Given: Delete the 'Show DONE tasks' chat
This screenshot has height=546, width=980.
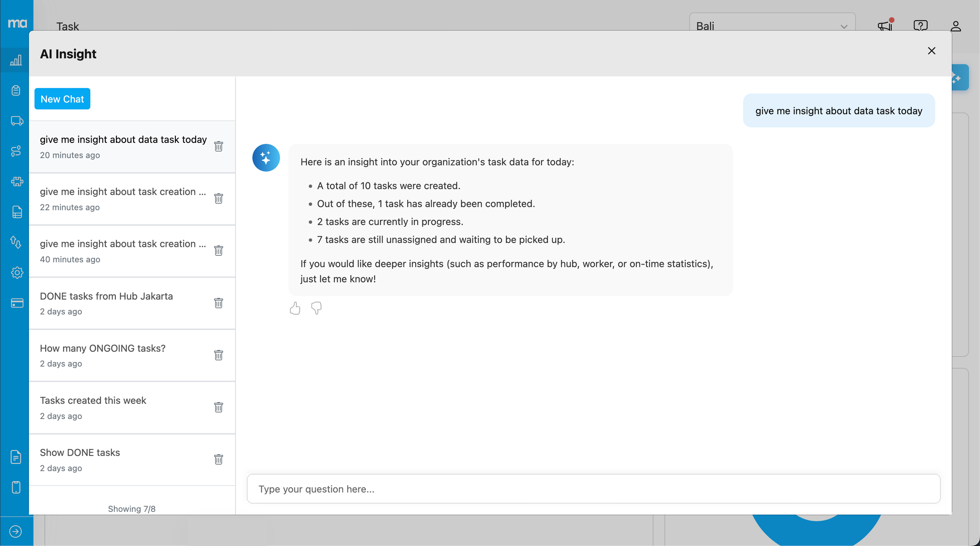Looking at the screenshot, I should click(x=218, y=460).
